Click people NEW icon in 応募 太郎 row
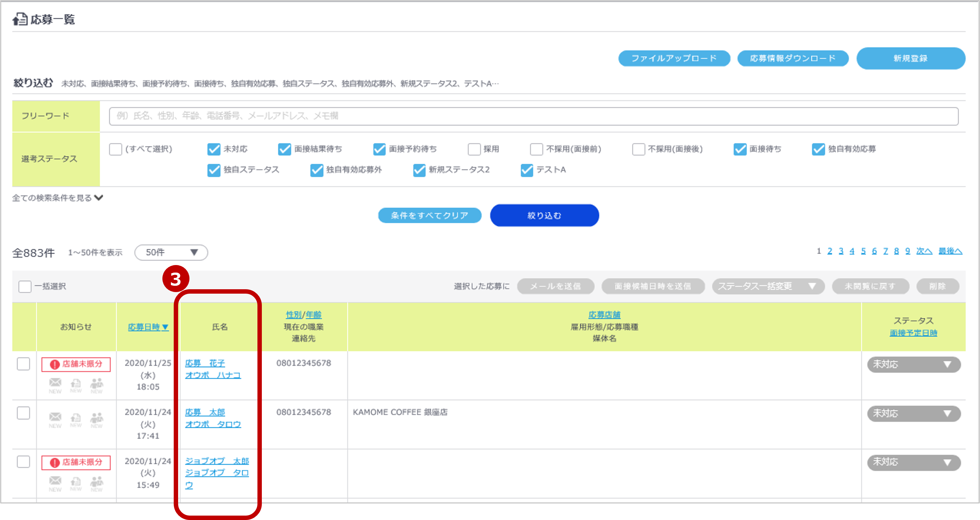Viewport: 980px width, 520px height. pyautogui.click(x=97, y=418)
